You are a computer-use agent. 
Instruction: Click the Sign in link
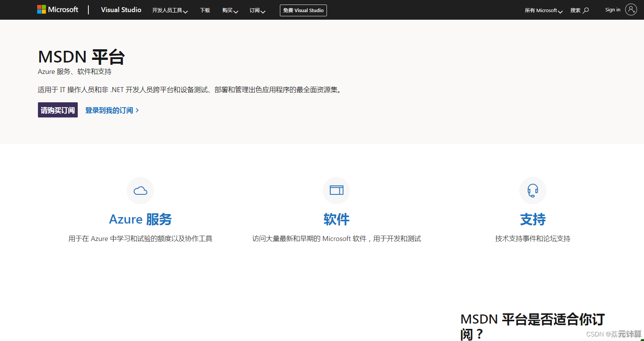[x=613, y=10]
